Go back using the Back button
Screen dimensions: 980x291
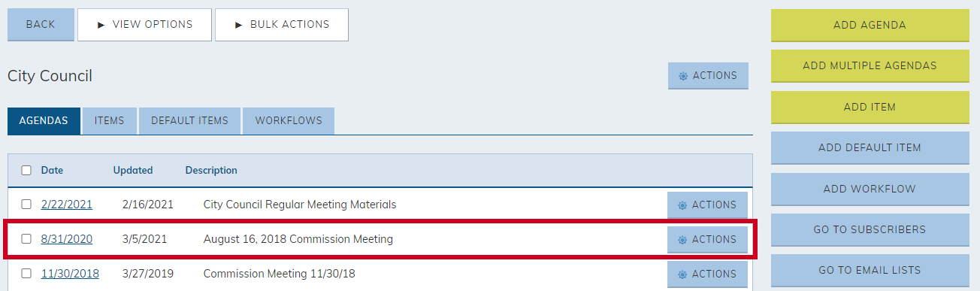(41, 25)
